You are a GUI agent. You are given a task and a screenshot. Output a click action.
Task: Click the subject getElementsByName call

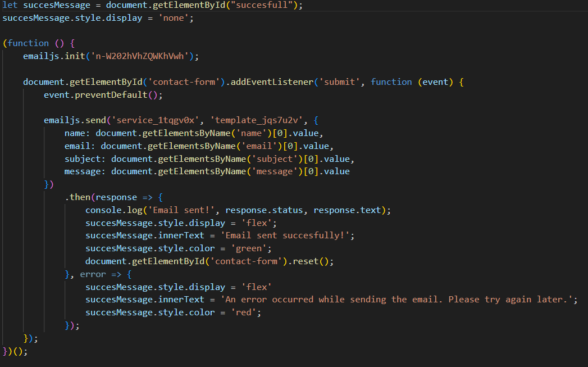tap(182, 158)
